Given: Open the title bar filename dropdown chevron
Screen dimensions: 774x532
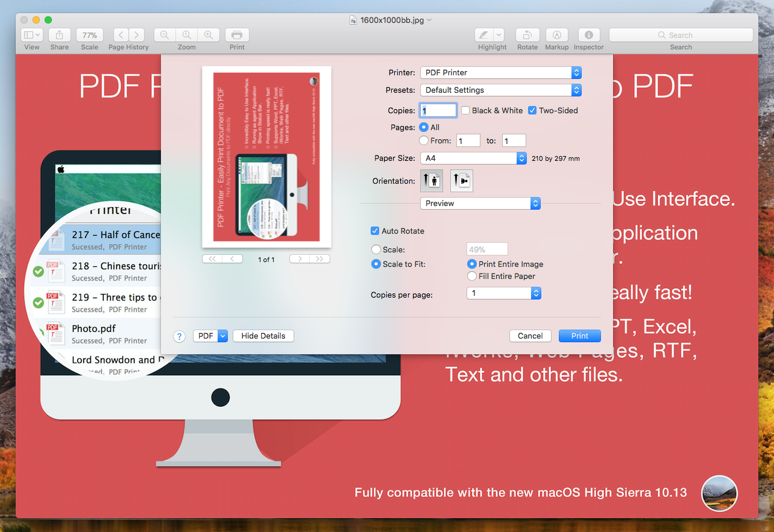Looking at the screenshot, I should pos(429,20).
